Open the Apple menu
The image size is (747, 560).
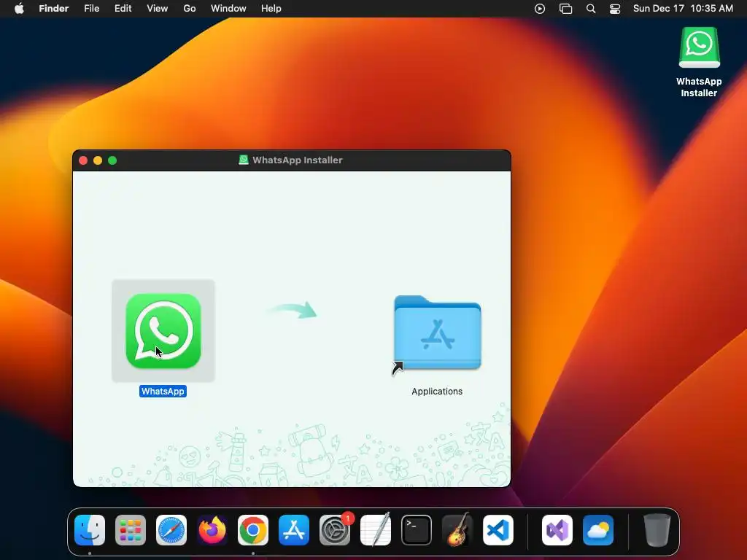pyautogui.click(x=19, y=9)
